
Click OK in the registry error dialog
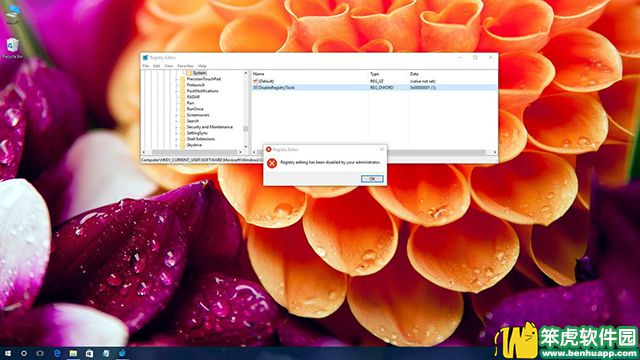point(372,179)
